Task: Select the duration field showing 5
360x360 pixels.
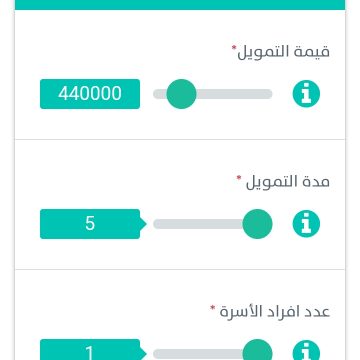Action: pos(90,224)
